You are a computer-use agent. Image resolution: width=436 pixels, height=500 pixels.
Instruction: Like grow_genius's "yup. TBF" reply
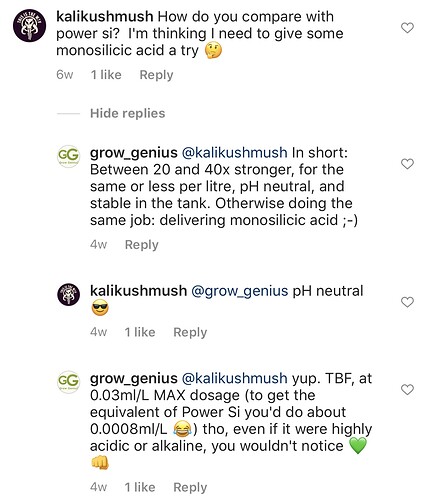tap(407, 389)
